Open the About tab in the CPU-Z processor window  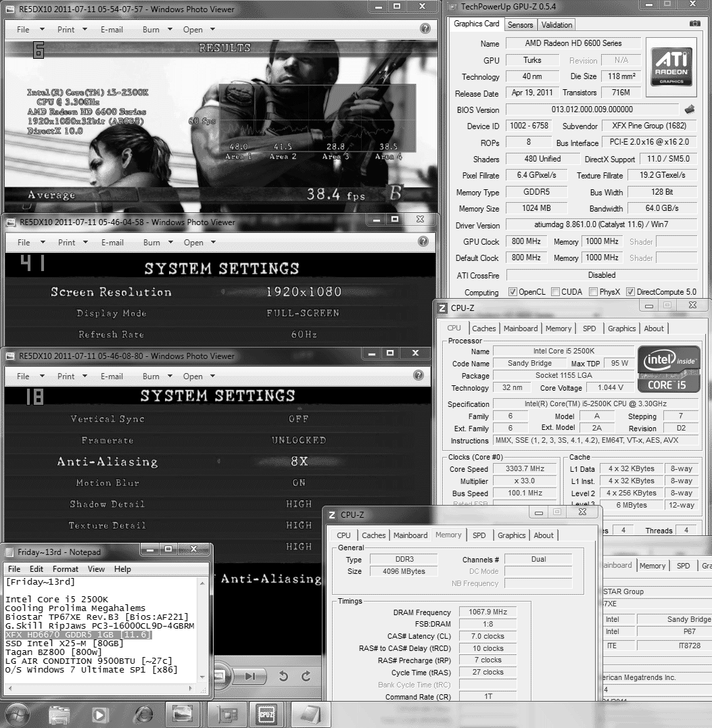653,329
